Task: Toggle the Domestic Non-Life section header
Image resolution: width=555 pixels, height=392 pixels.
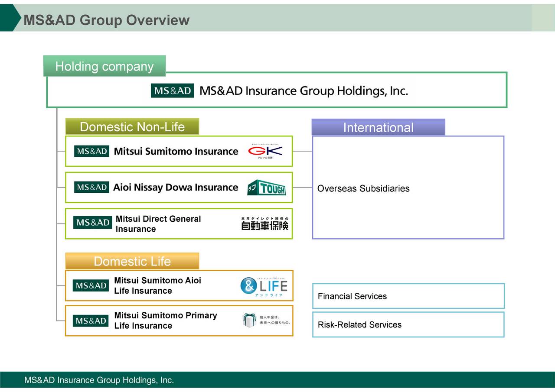Action: 131,126
